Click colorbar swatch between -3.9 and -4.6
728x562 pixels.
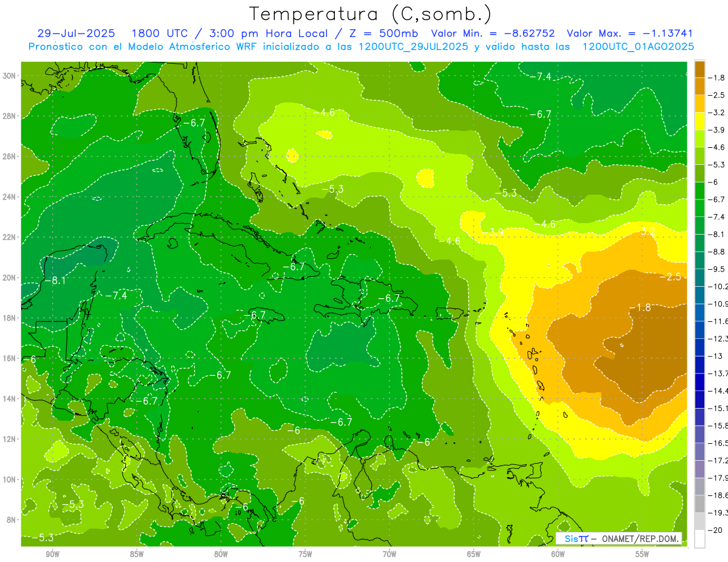pyautogui.click(x=699, y=139)
